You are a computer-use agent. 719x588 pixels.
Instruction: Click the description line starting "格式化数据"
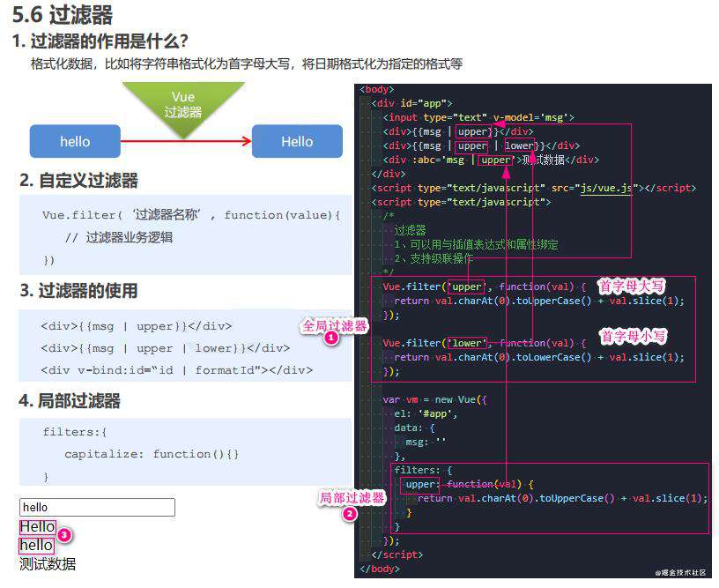(x=247, y=63)
